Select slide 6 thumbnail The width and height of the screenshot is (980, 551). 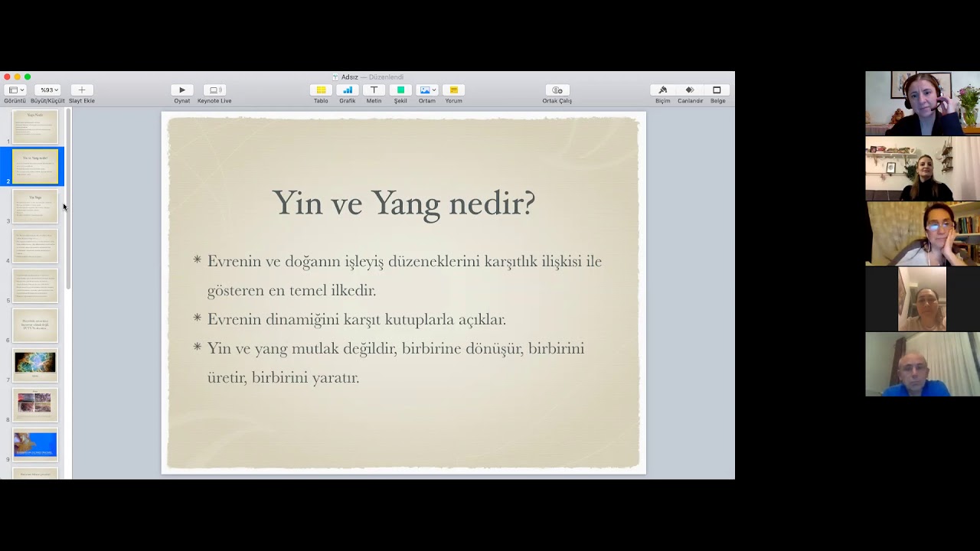pos(35,326)
